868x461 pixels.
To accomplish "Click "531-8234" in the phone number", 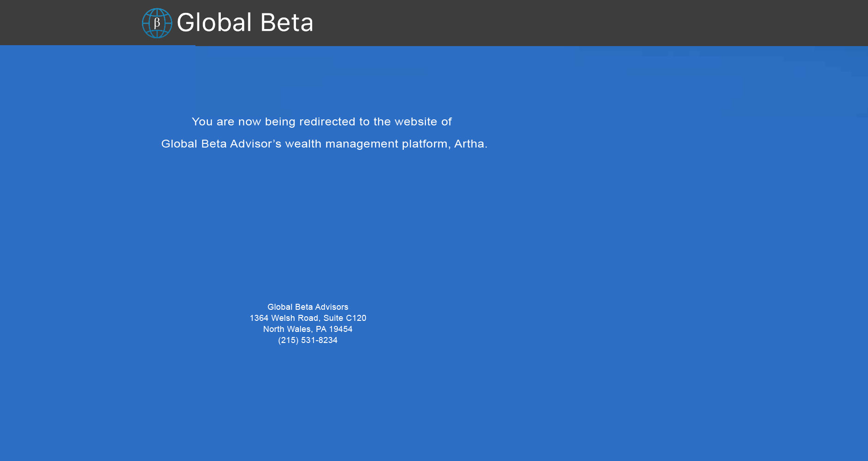I will pos(319,340).
